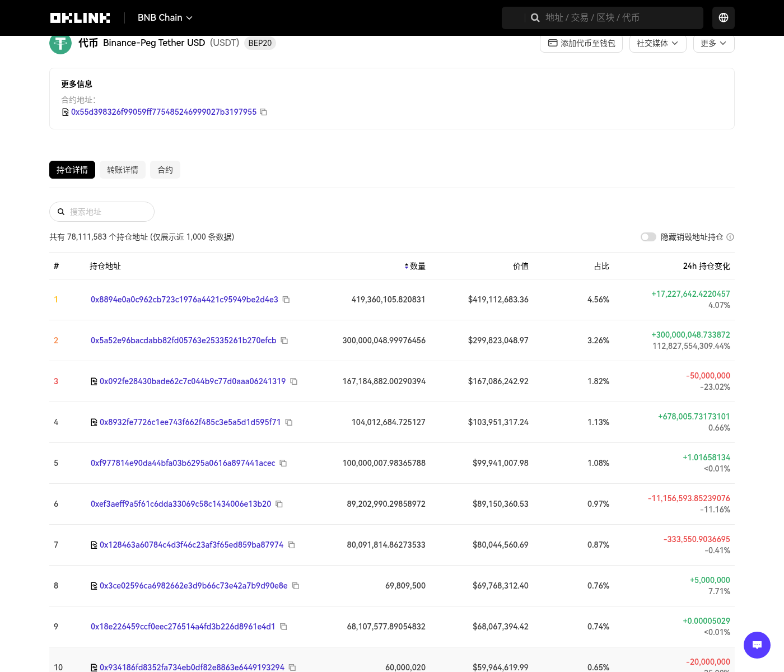
Task: Click the OKLINK logo
Action: (x=80, y=18)
